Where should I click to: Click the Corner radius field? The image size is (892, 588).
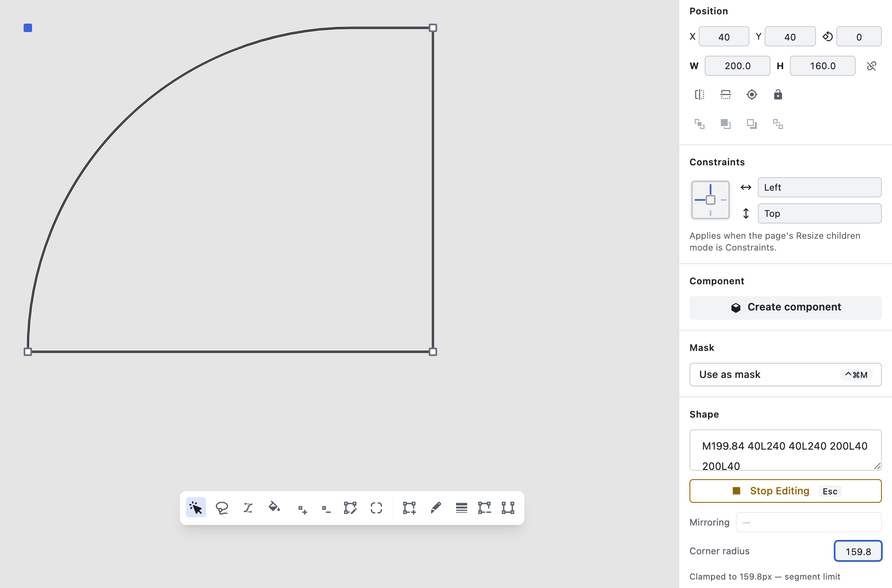click(858, 551)
